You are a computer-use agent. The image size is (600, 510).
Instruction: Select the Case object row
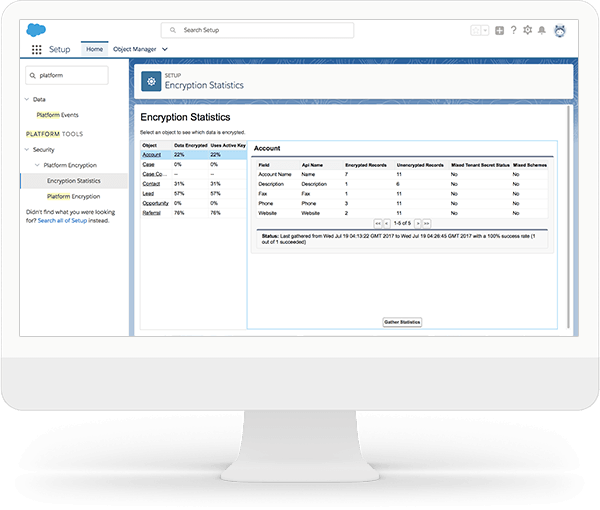coord(194,165)
